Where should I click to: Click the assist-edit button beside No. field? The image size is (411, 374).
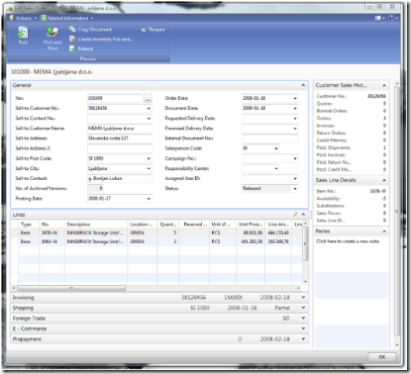(x=148, y=99)
